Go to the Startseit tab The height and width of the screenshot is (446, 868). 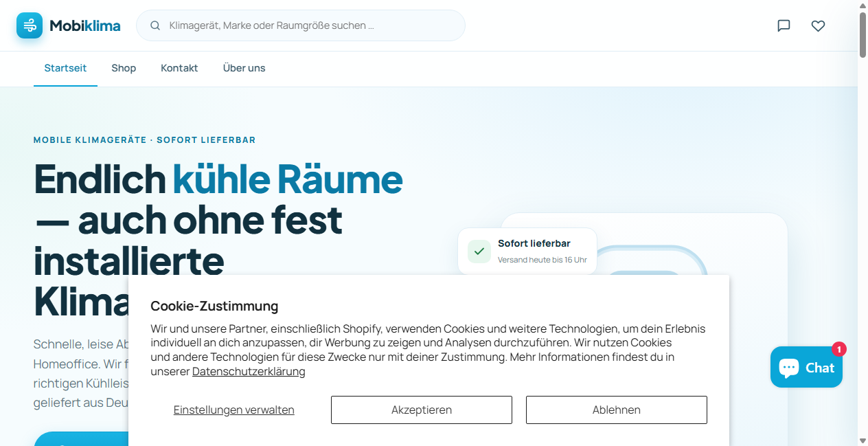65,68
